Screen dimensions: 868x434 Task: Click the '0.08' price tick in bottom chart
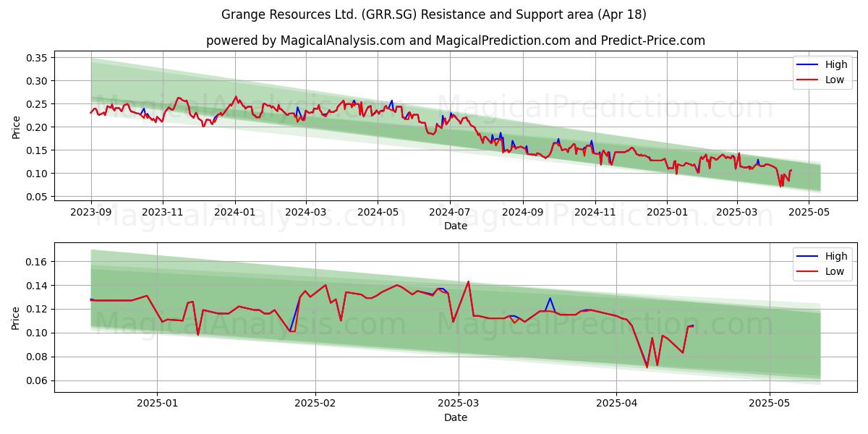[36, 357]
